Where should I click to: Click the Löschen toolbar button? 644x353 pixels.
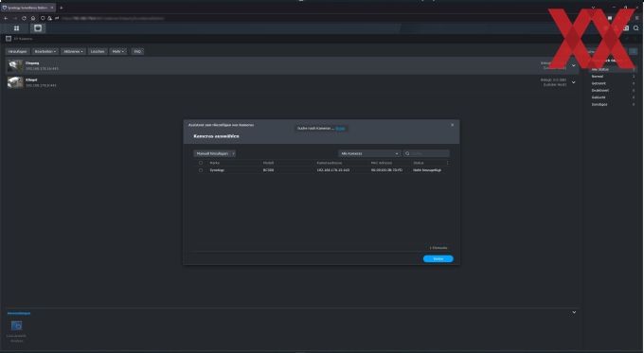click(98, 51)
